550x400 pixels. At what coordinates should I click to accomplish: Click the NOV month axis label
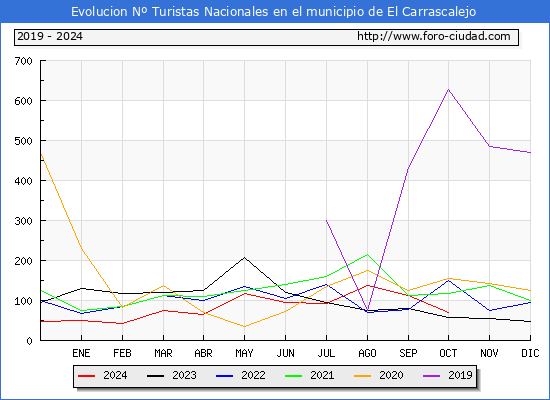[x=489, y=353]
